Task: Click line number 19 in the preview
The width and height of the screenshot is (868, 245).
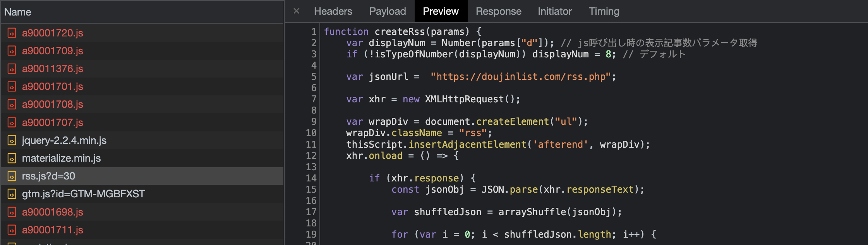Action: click(x=311, y=235)
